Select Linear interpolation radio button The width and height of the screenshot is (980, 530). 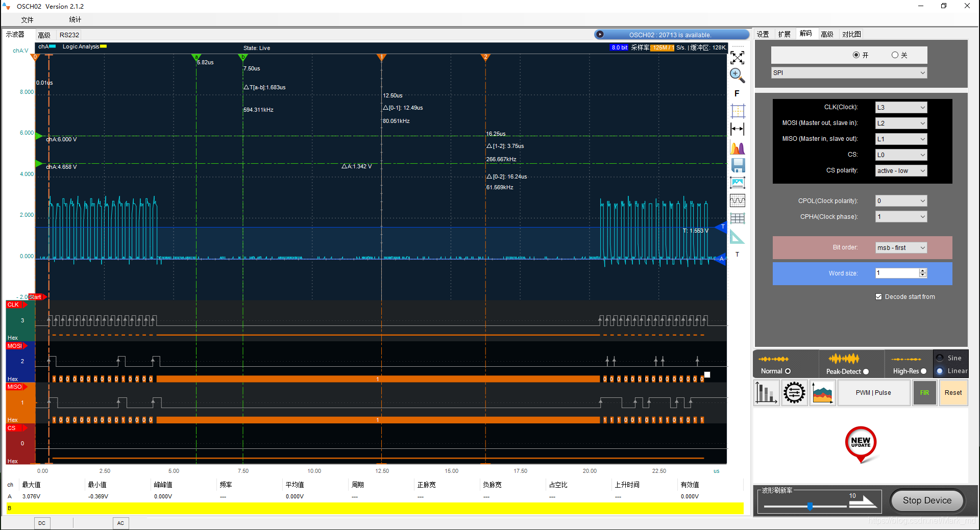click(x=940, y=371)
